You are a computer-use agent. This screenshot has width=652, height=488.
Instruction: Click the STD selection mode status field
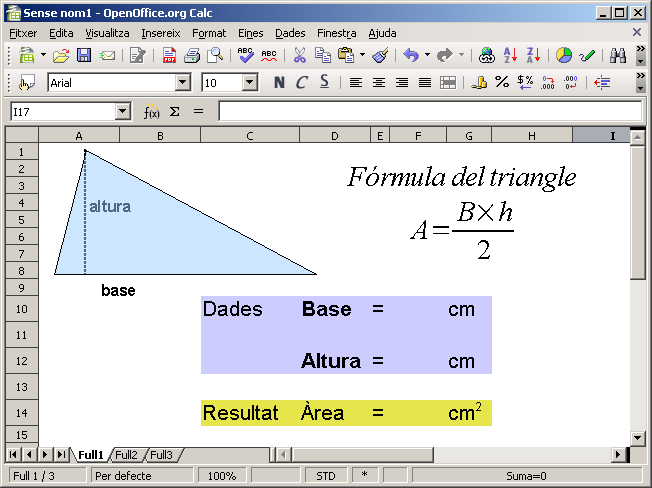coord(326,476)
